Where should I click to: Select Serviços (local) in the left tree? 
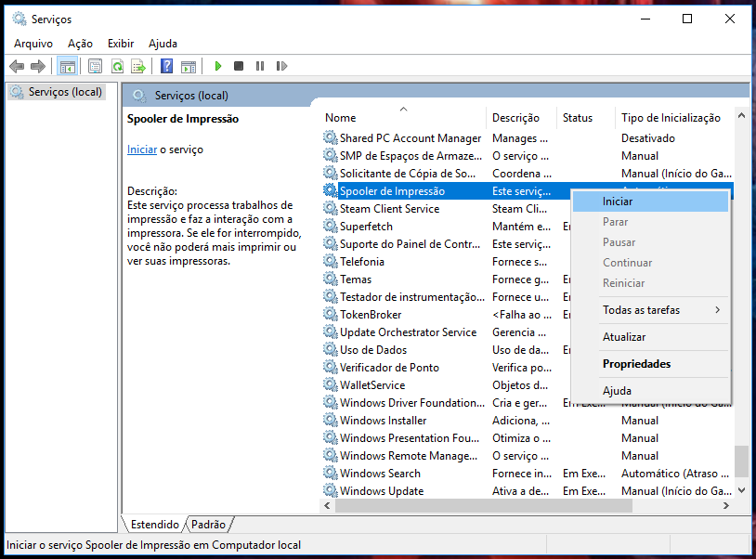[x=57, y=92]
